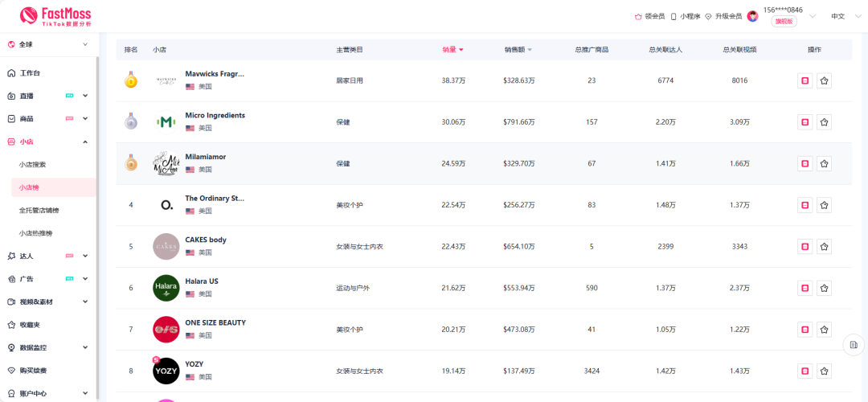This screenshot has height=402, width=868.
Task: Expand the 账户中心 menu chevron
Action: [x=85, y=394]
